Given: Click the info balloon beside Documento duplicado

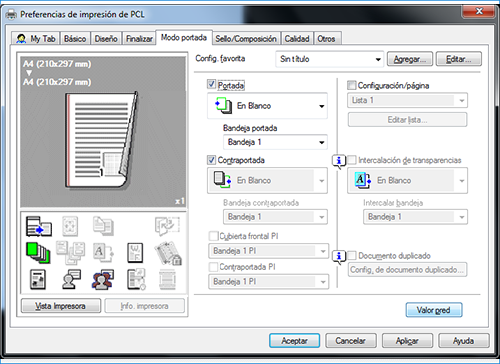Looking at the screenshot, I should pyautogui.click(x=339, y=257).
